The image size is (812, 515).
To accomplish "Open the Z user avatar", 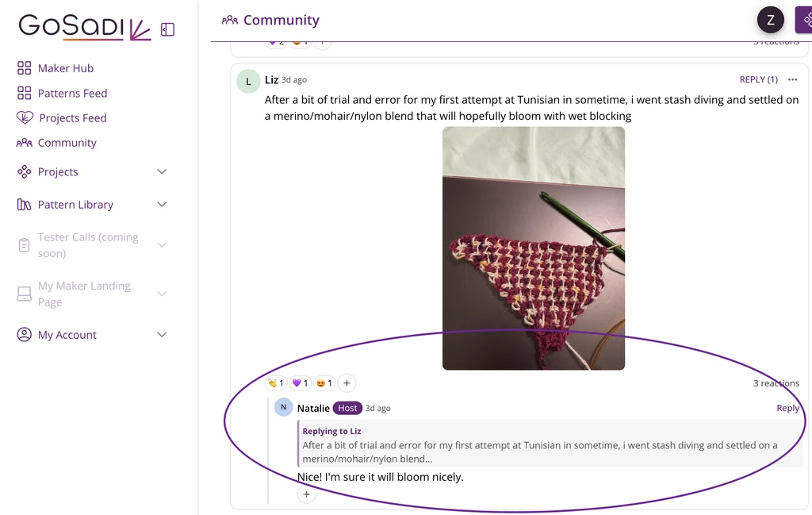I will [770, 20].
